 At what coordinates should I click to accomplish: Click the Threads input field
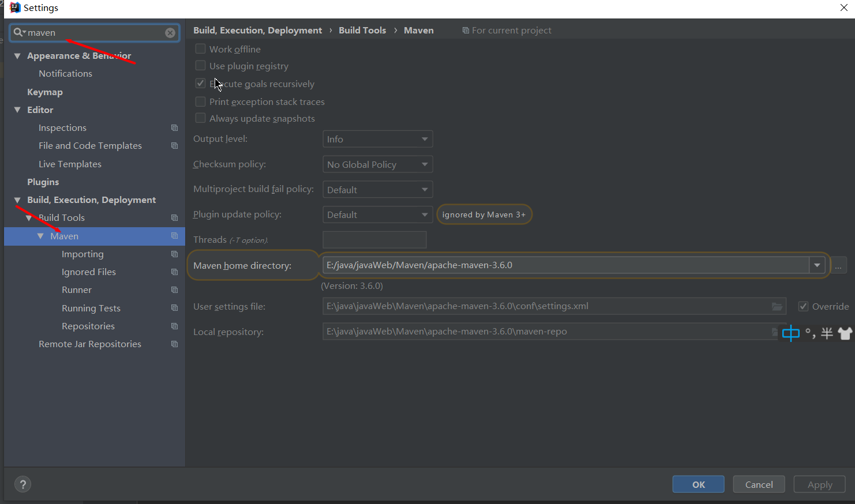(374, 240)
